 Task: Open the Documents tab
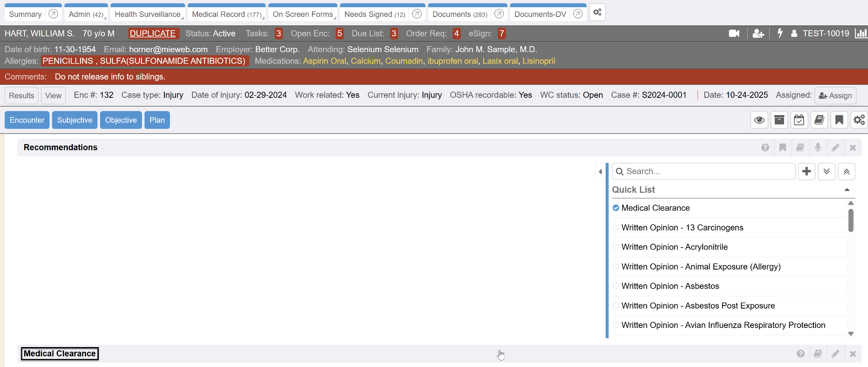tap(459, 14)
